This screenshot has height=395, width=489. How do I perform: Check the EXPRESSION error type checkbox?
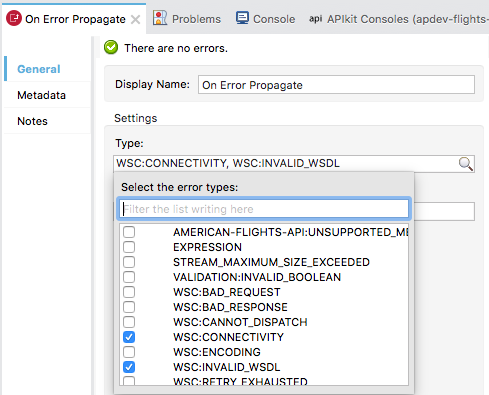point(129,247)
